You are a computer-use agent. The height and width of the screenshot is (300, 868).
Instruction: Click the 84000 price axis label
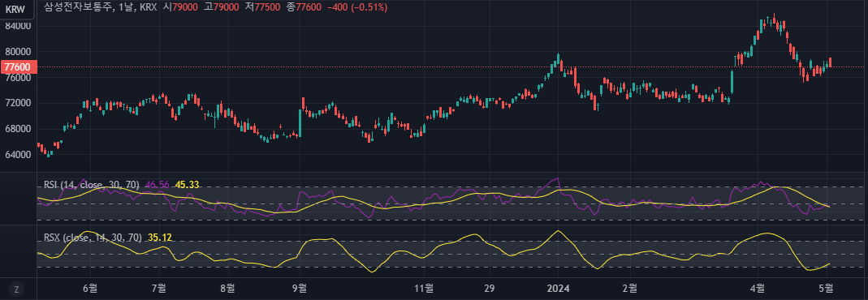[x=19, y=26]
